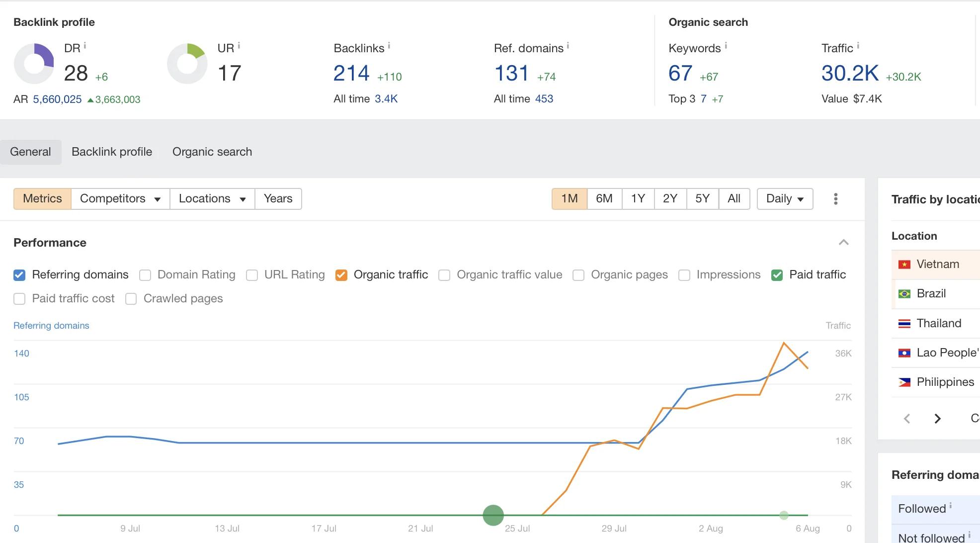Select the 5Y time range
Screen dimensions: 980x543
click(x=702, y=199)
